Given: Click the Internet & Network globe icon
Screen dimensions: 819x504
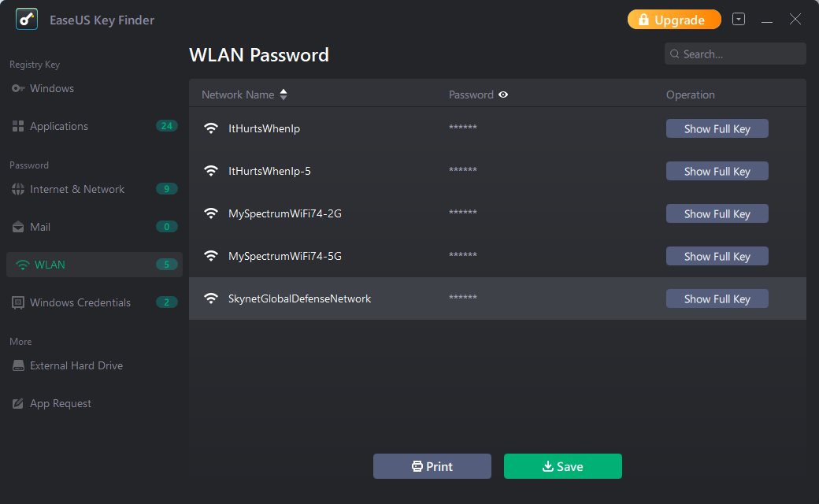Looking at the screenshot, I should (x=18, y=189).
